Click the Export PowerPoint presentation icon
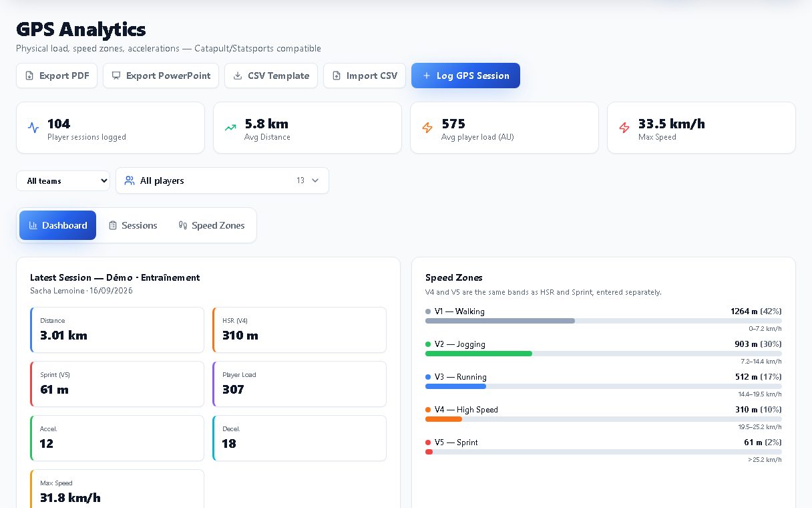The height and width of the screenshot is (508, 812). tap(116, 76)
